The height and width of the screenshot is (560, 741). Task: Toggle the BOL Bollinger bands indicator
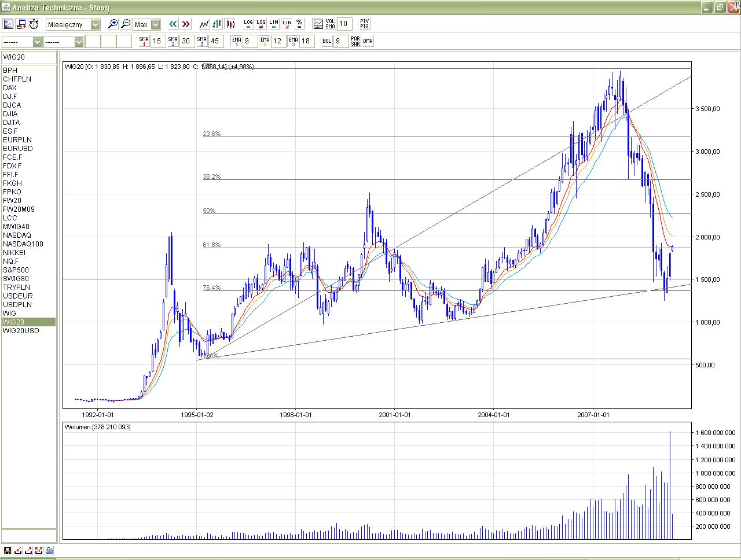[327, 41]
